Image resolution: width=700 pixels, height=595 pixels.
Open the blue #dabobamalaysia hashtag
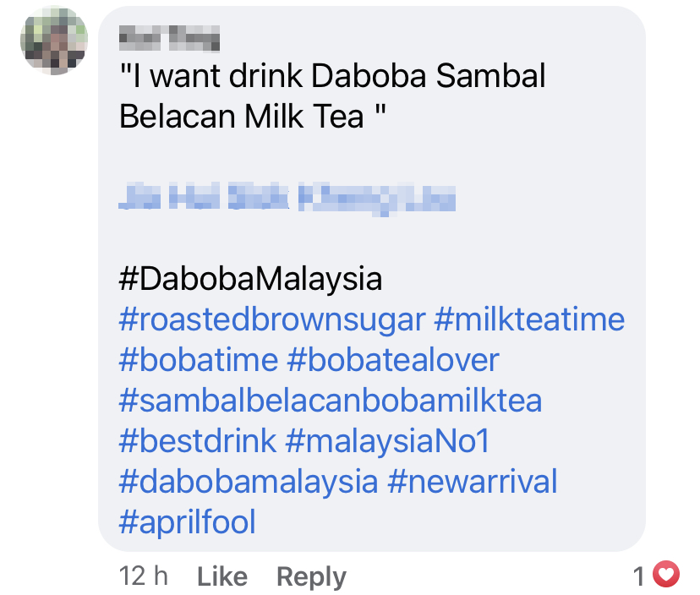(249, 482)
